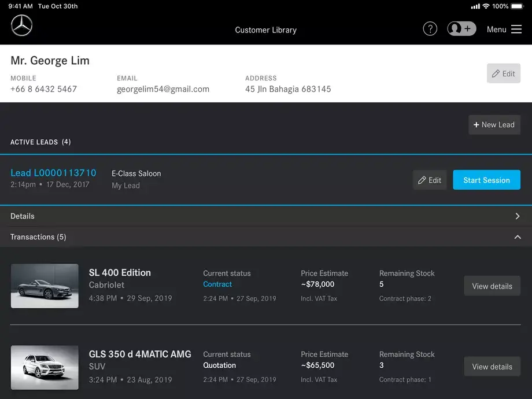Tap address 45 Jln Bahagia 683145
The height and width of the screenshot is (399, 532).
[x=288, y=89]
